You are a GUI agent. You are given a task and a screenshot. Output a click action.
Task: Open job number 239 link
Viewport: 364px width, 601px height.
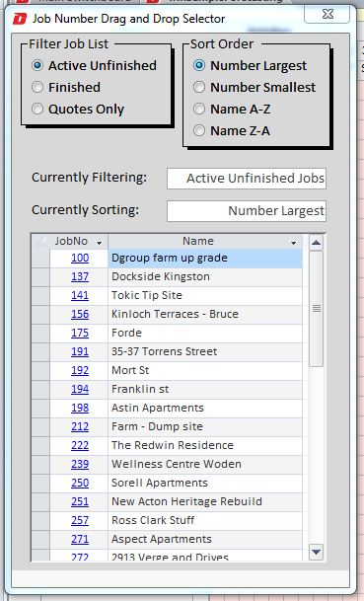click(80, 465)
